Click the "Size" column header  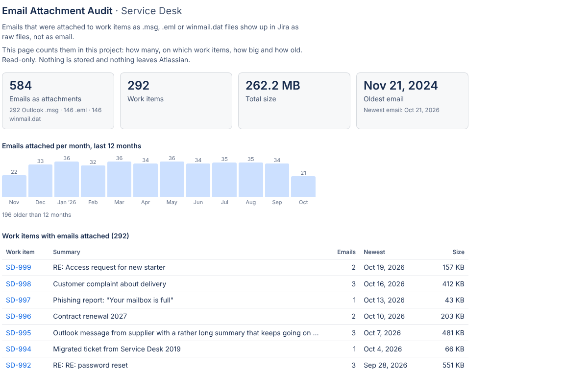458,252
